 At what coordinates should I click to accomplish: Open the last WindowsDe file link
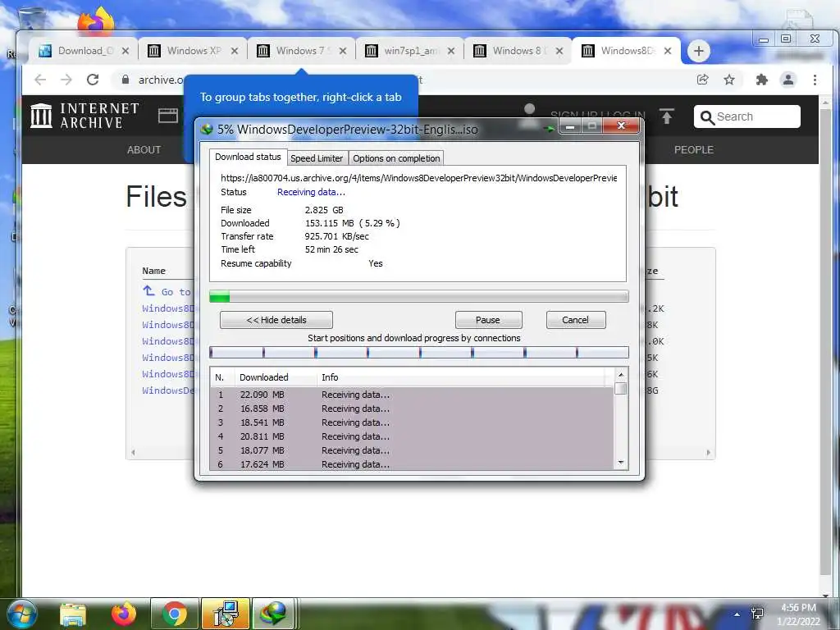pyautogui.click(x=168, y=390)
